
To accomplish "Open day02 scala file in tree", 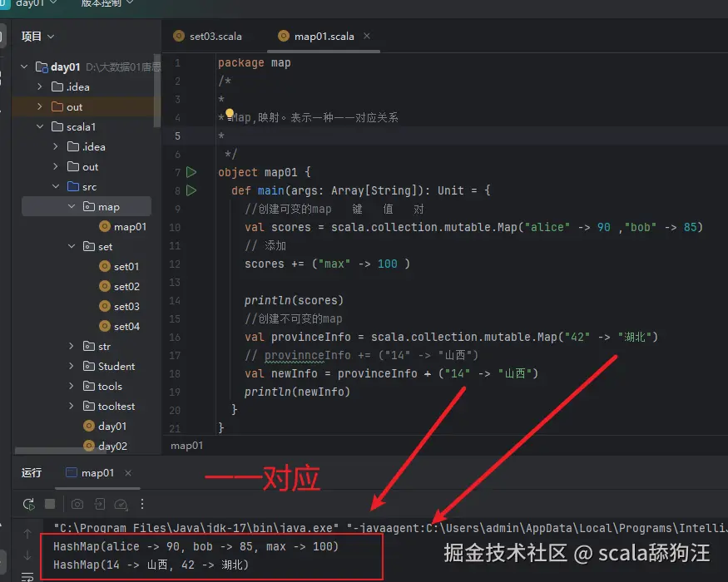I will 105,446.
